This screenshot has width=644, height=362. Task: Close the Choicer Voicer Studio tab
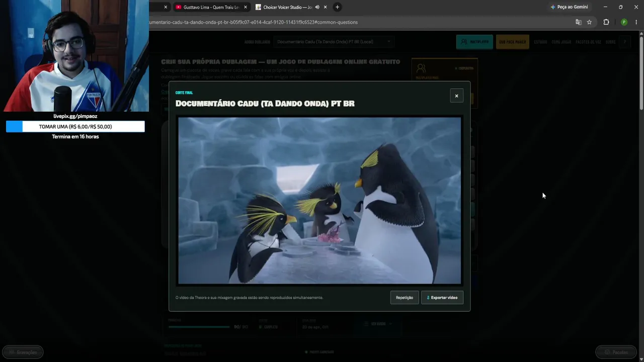click(x=326, y=7)
